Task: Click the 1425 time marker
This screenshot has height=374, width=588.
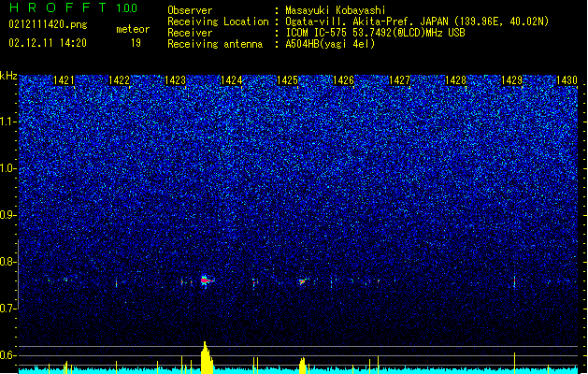Action: pyautogui.click(x=287, y=80)
